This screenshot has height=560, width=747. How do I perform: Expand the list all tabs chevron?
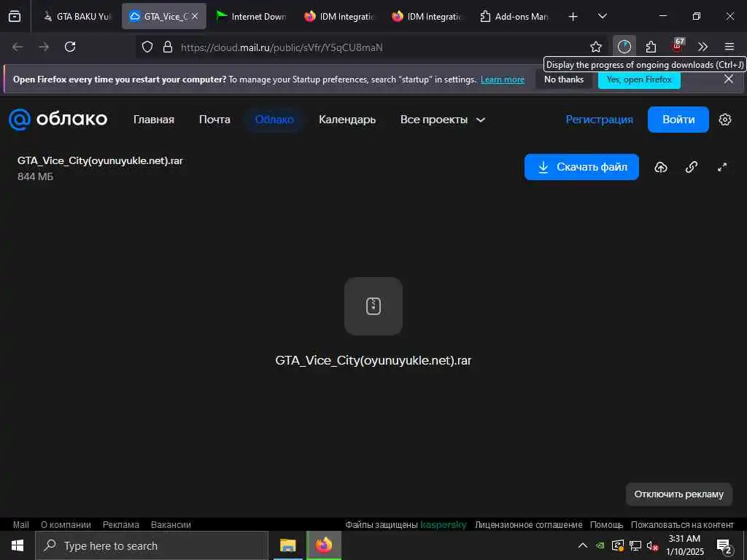pos(603,16)
